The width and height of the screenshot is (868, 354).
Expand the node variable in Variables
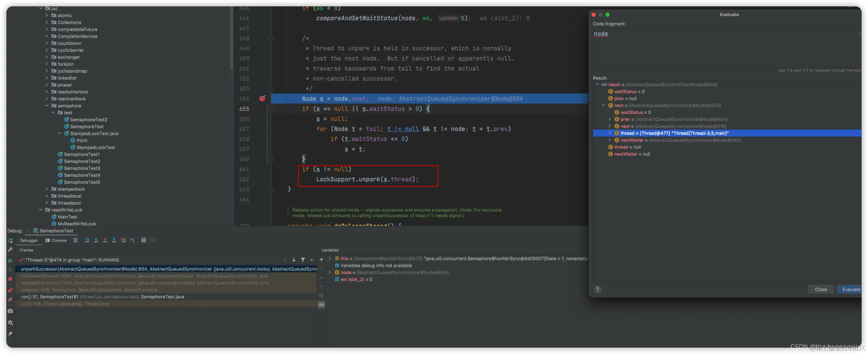(330, 272)
